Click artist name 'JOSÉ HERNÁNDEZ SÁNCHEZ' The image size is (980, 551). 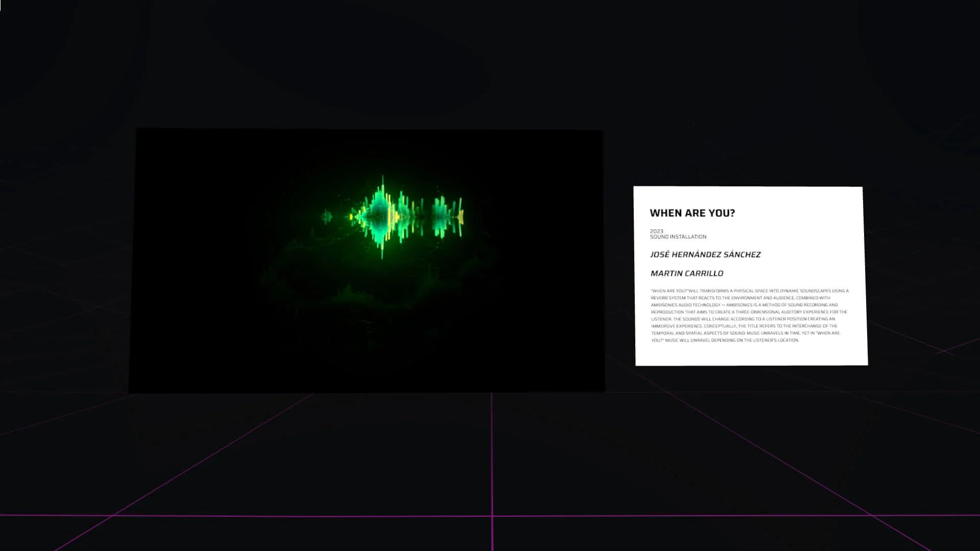[x=705, y=254]
